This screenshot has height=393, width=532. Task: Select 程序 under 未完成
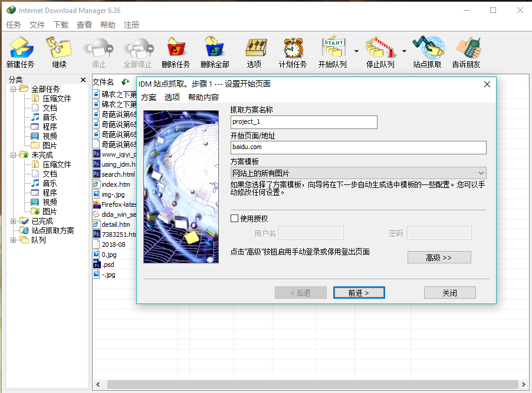coord(44,193)
